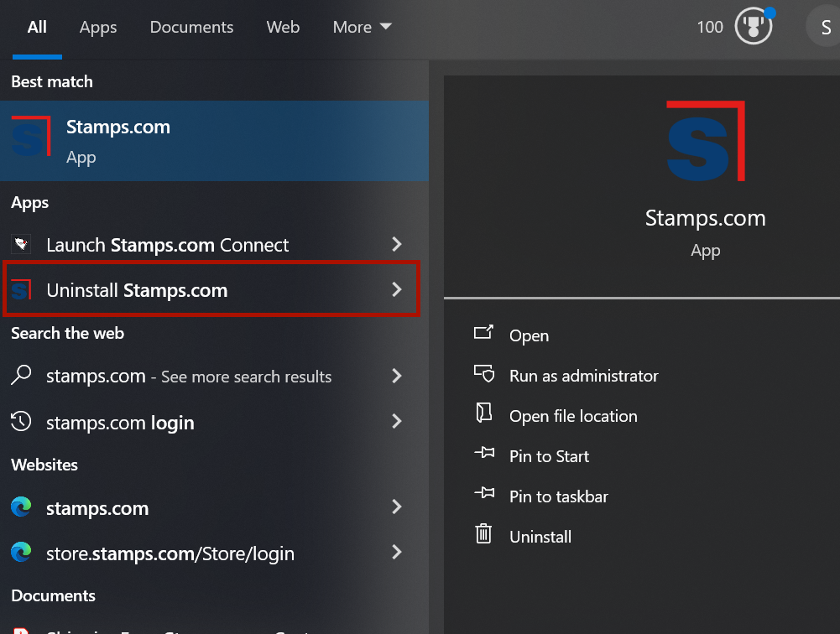Screen dimensions: 840x634
Task: Select the Launch Stamps.com Connect icon
Action: (20, 244)
